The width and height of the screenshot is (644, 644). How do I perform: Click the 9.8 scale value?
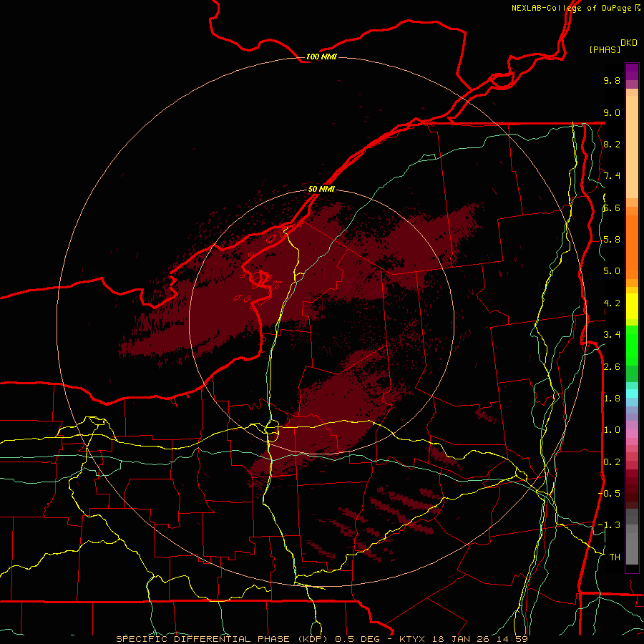pos(612,80)
